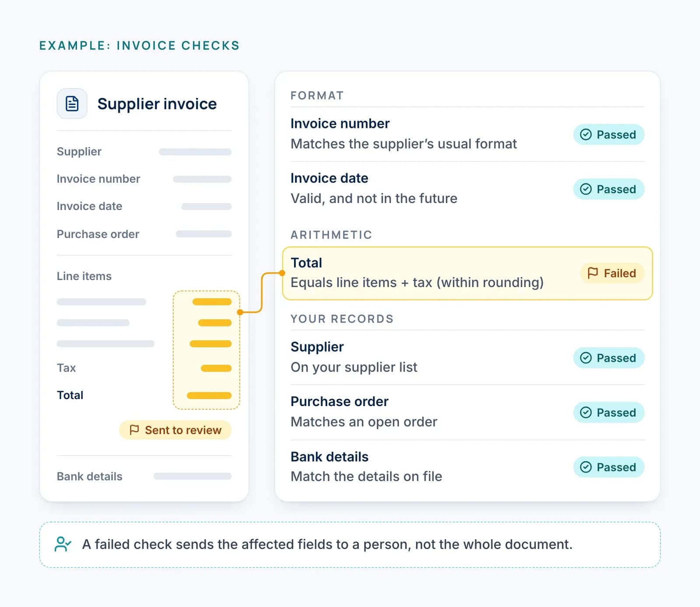Click the checkmark icon in Purchase order's Passed badge
This screenshot has height=607, width=700.
[x=586, y=412]
